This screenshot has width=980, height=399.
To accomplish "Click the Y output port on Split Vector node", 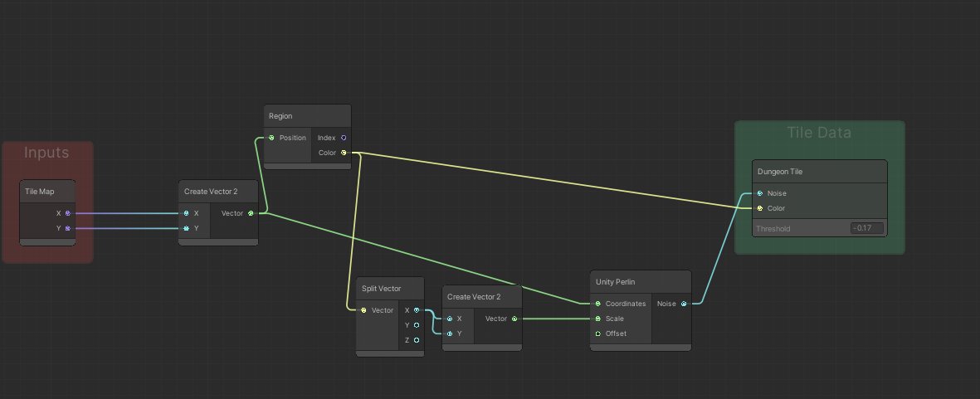I will pos(417,325).
